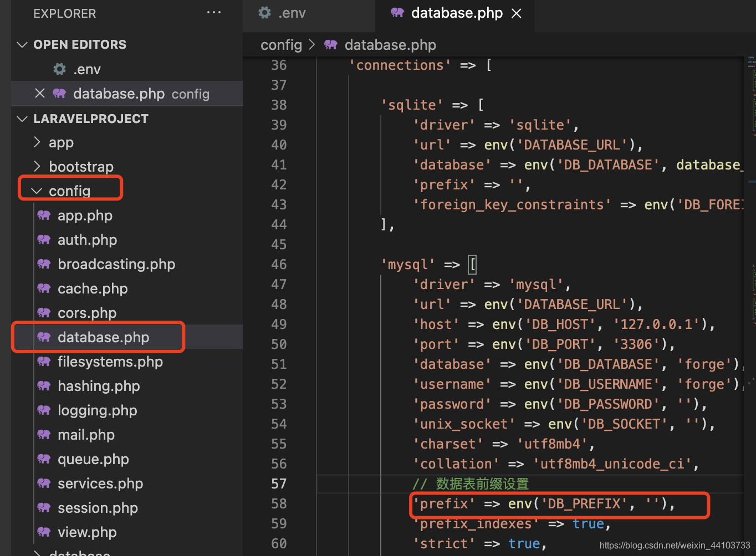756x556 pixels.
Task: Click the PHP icon beside auth.php
Action: [x=44, y=240]
